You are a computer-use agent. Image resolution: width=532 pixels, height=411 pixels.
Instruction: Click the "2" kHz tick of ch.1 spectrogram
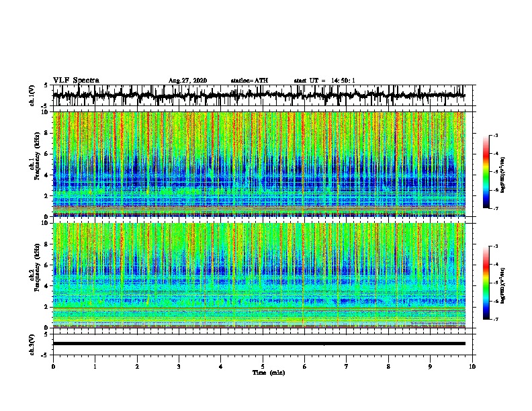click(46, 196)
